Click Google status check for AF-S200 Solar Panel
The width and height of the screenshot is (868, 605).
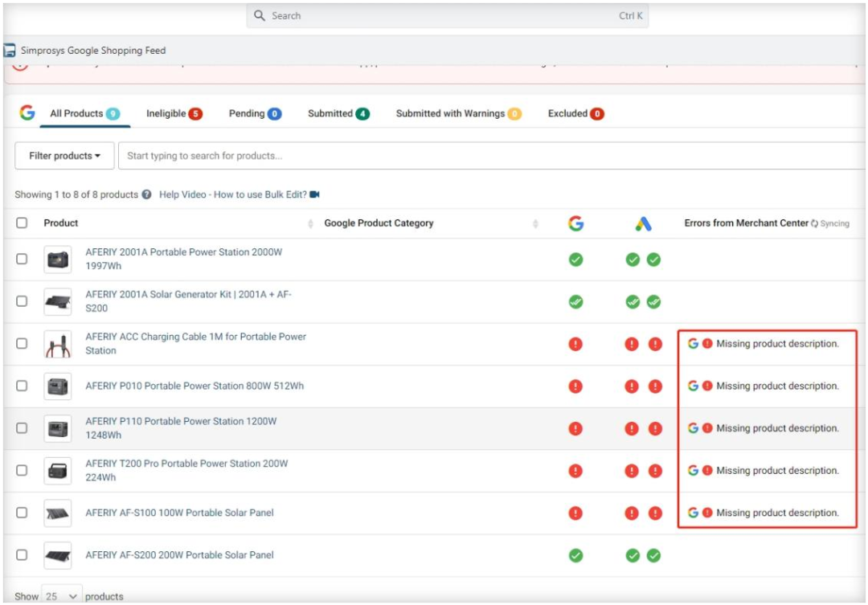click(x=575, y=555)
